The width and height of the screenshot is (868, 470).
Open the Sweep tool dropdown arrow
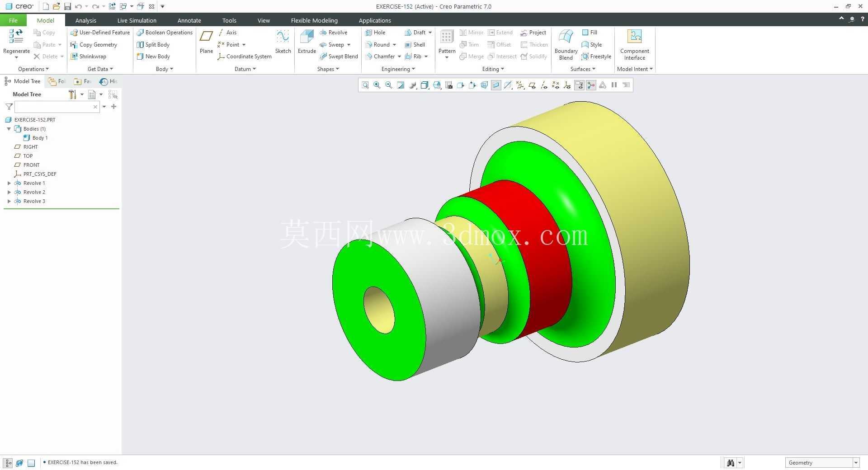tap(349, 45)
